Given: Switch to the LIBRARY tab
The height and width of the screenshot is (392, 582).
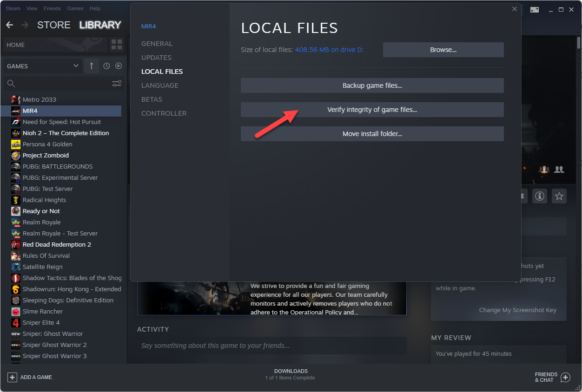Looking at the screenshot, I should click(100, 25).
